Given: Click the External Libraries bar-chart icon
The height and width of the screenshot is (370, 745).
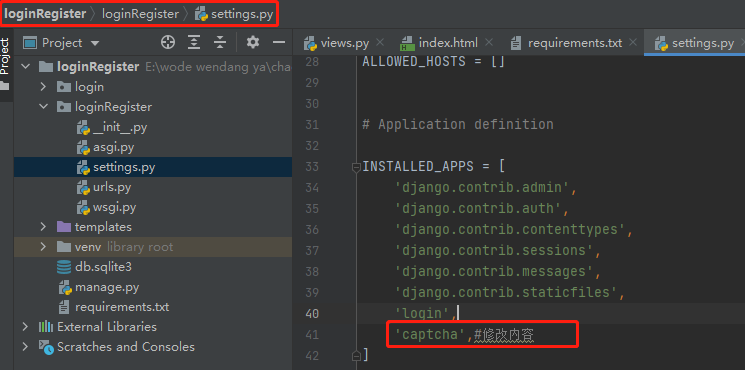Looking at the screenshot, I should coord(46,327).
